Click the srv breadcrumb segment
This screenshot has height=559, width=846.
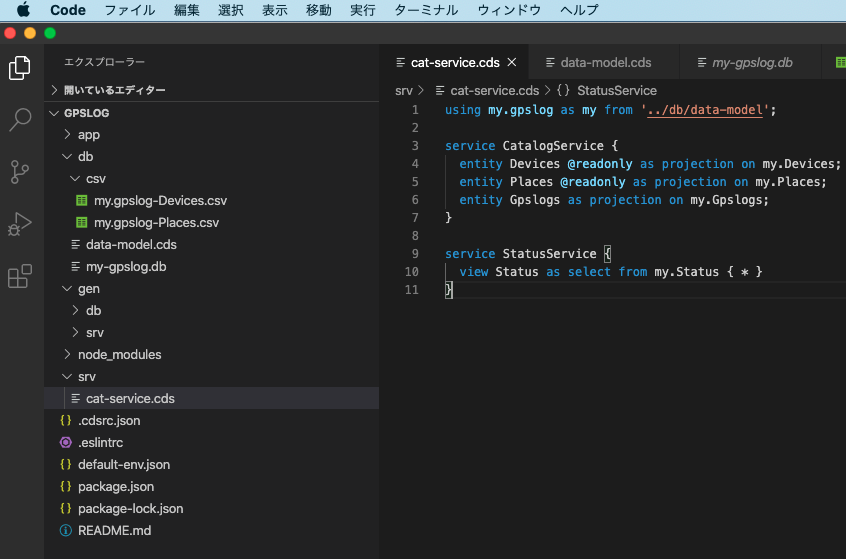tap(404, 91)
